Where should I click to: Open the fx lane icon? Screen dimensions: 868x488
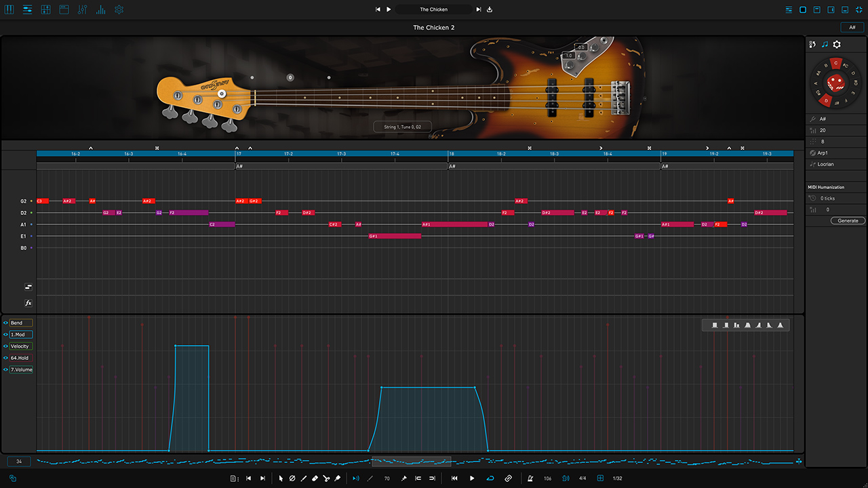click(x=28, y=304)
